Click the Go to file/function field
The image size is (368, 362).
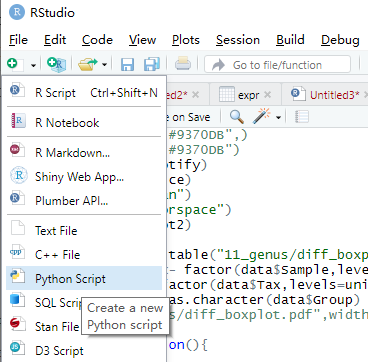(277, 64)
